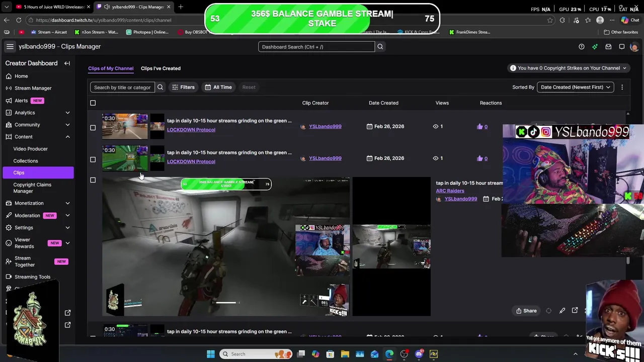Viewport: 644px width, 362px height.
Task: Click in the Dashboard Search field
Action: pyautogui.click(x=316, y=47)
